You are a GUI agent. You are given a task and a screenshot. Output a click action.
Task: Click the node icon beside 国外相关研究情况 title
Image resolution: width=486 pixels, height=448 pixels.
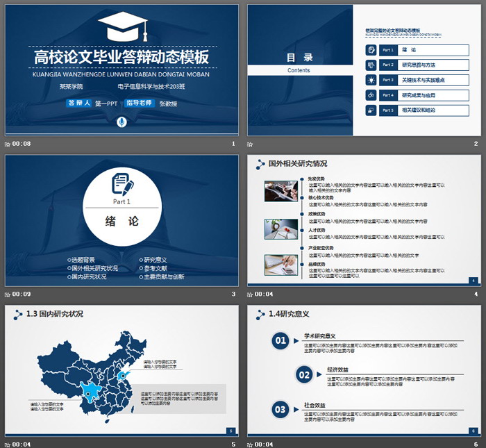(260, 165)
